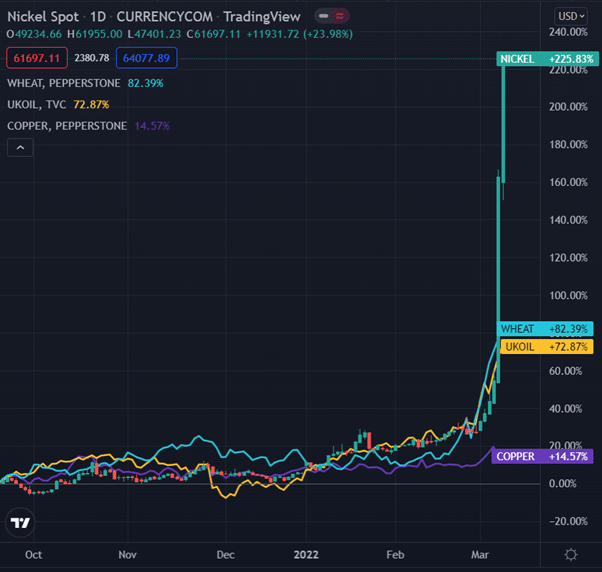602x572 pixels.
Task: Click the WHEAT +82.39% price label
Action: click(545, 329)
